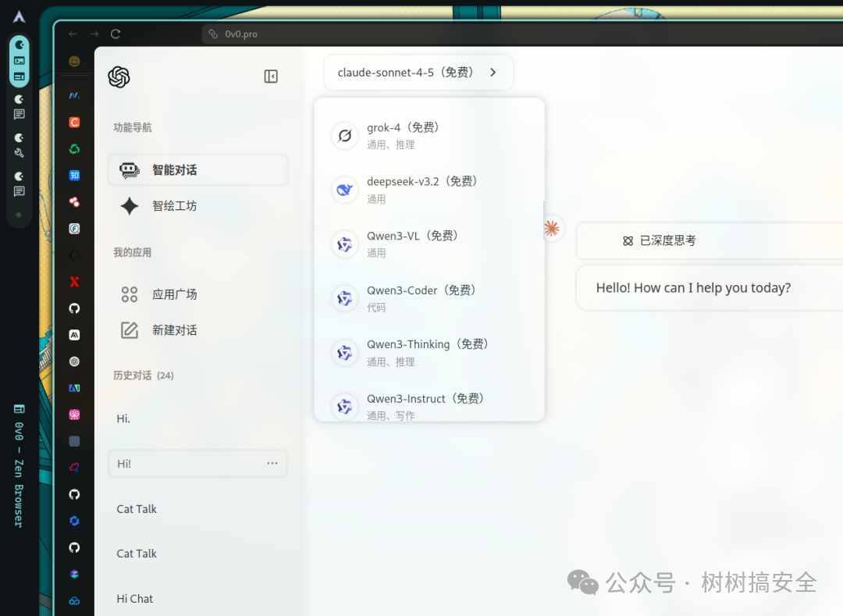
Task: Open 智能对话 smart chat navigation item
Action: pos(197,170)
